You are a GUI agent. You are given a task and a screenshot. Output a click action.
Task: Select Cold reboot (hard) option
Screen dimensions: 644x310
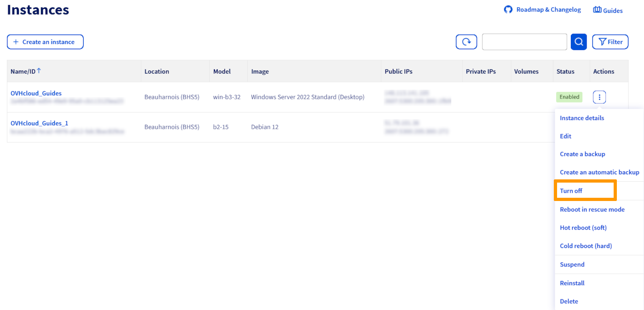click(586, 246)
